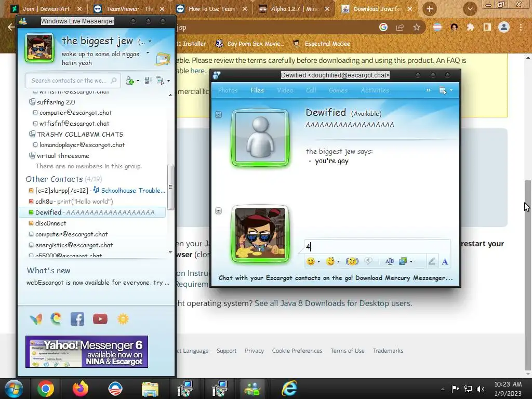Open File Explorer from the taskbar
The width and height of the screenshot is (532, 399).
(x=150, y=389)
